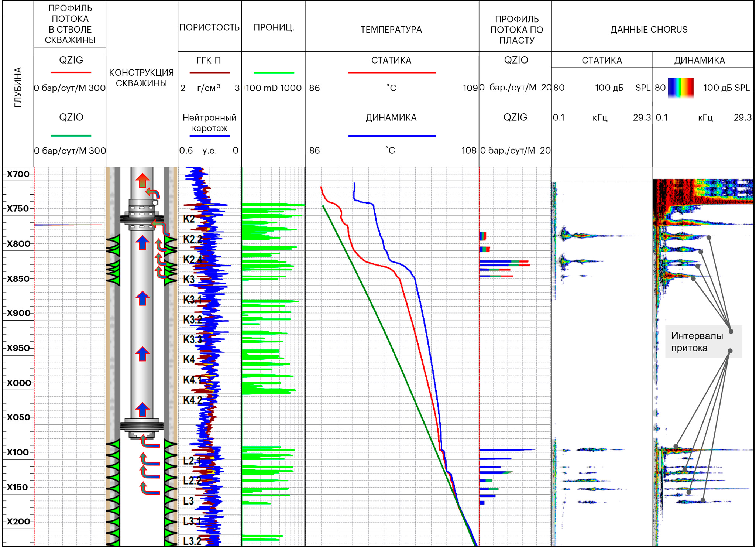Viewport: 756px width, 547px height.
Task: Select the lower packer near X050 depth
Action: [142, 426]
